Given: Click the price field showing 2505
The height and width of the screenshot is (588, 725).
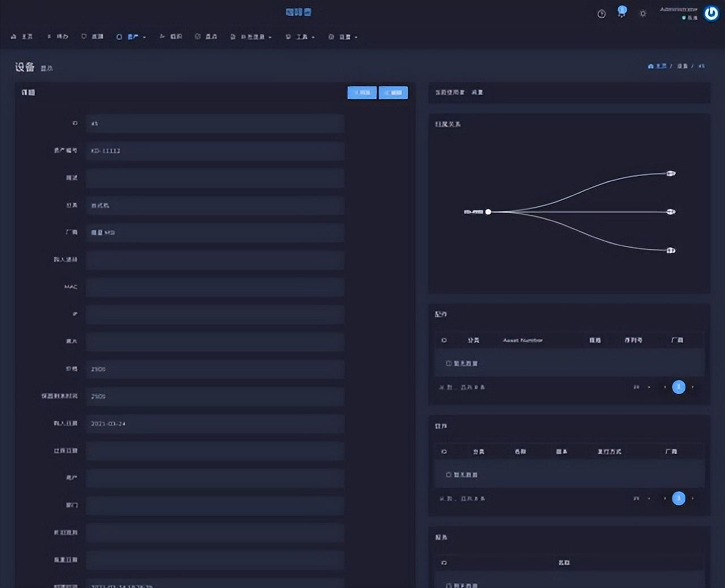Looking at the screenshot, I should 215,369.
